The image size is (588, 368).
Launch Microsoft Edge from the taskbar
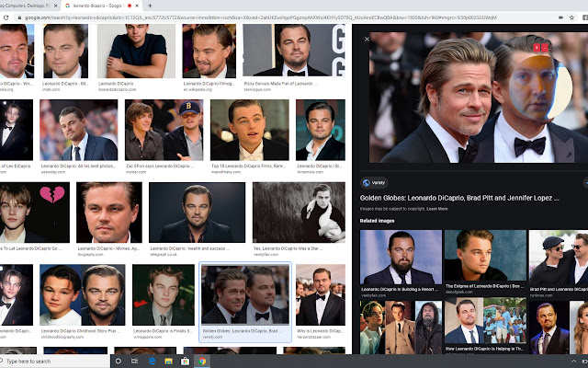point(152,362)
